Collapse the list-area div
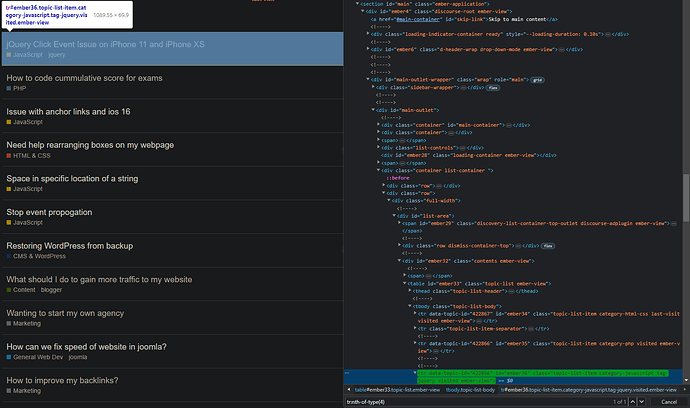The image size is (690, 408). 394,215
